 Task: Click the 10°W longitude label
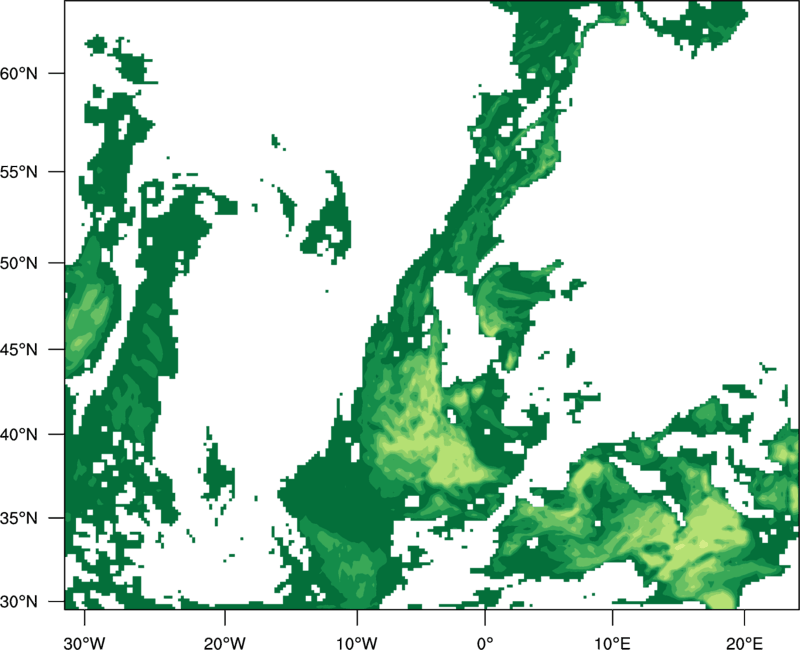(357, 643)
